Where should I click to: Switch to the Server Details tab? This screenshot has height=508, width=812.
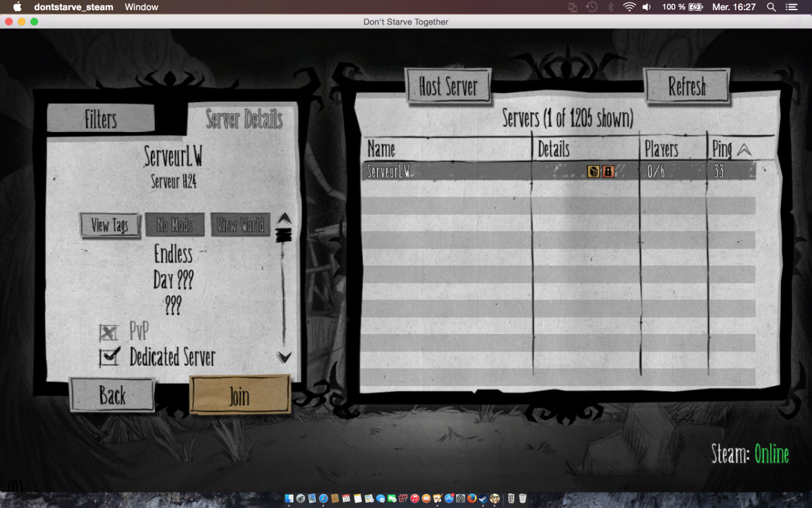pyautogui.click(x=244, y=120)
